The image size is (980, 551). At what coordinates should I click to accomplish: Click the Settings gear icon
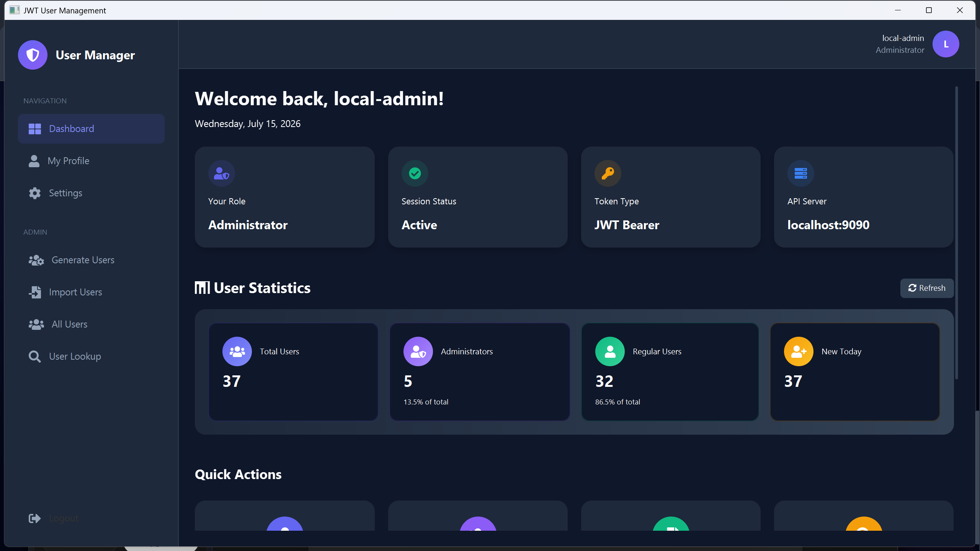click(35, 193)
